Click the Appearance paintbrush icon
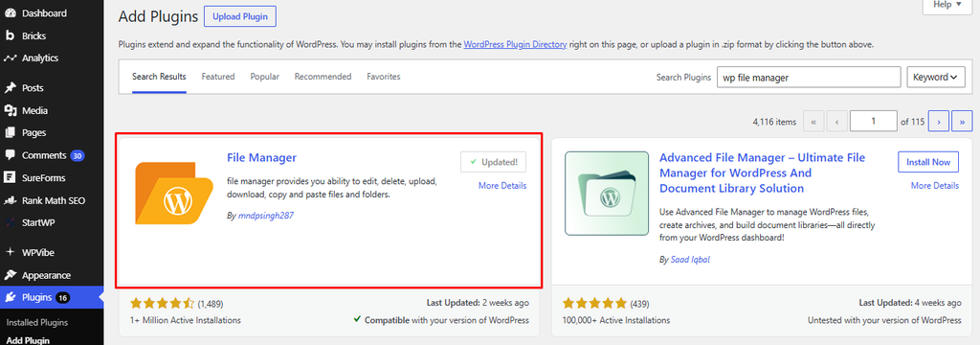 pyautogui.click(x=10, y=275)
